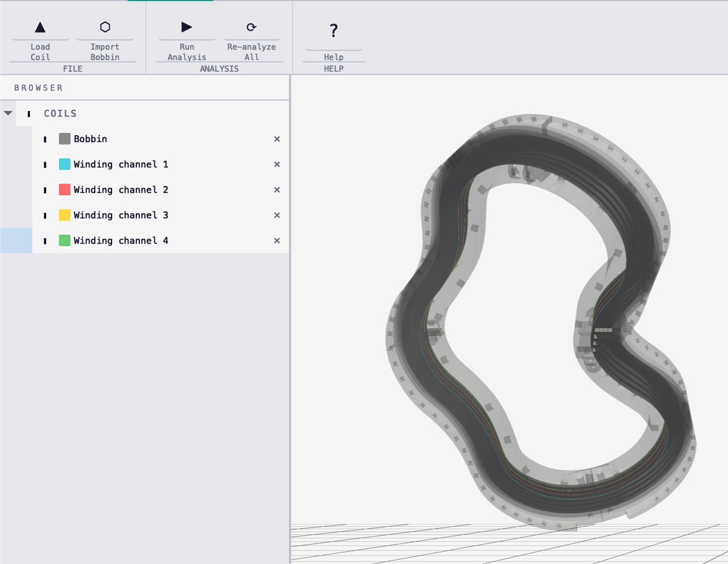Toggle visibility marker for Winding channel 1
Screen dimensions: 728x564
pyautogui.click(x=45, y=165)
